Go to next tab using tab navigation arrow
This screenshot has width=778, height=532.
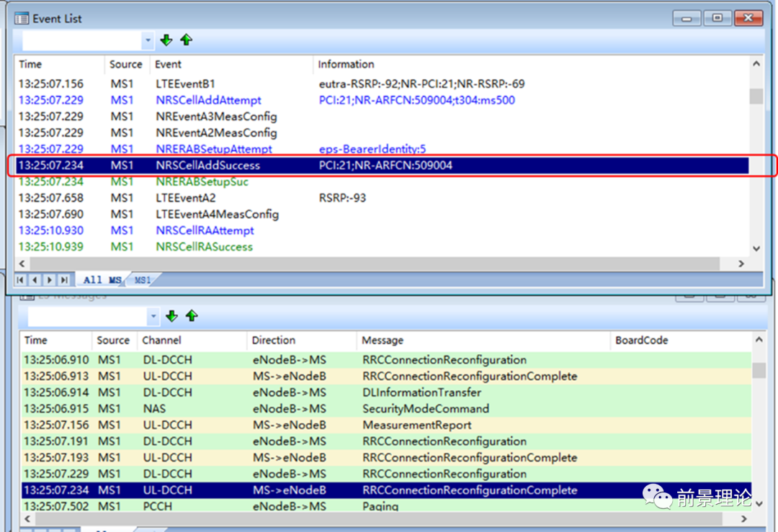49,280
